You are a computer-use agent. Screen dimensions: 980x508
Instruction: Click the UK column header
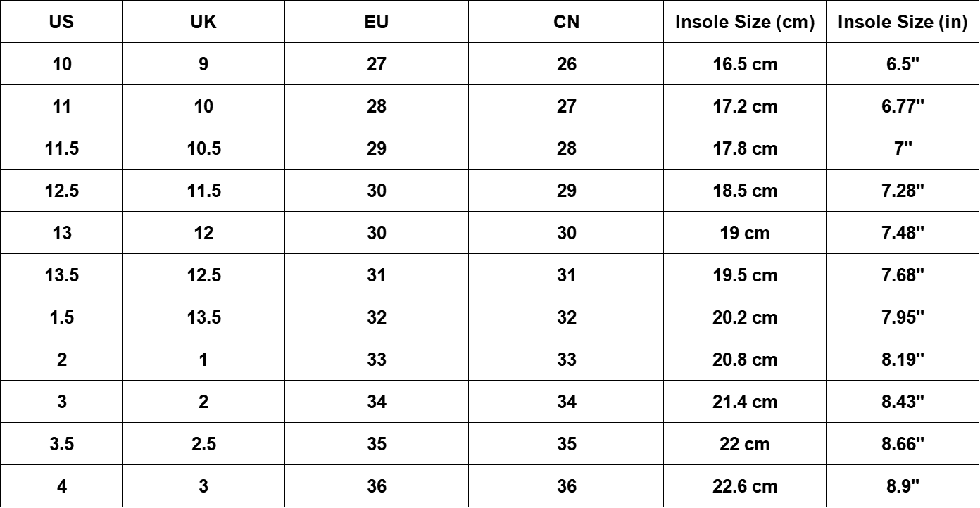(203, 22)
